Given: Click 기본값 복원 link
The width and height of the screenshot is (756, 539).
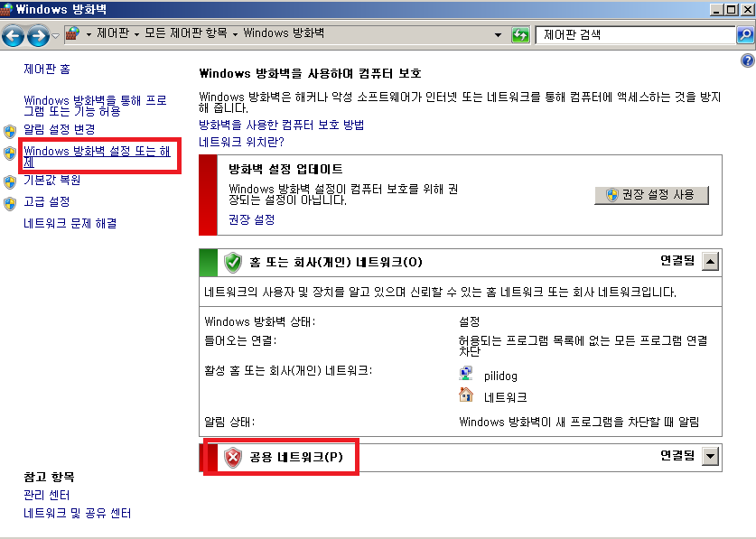Looking at the screenshot, I should coord(52,180).
